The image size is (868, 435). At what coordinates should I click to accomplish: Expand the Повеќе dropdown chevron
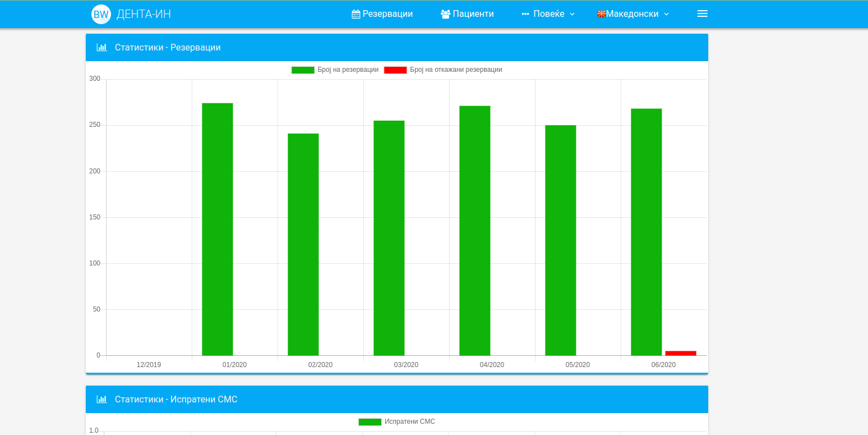[572, 14]
